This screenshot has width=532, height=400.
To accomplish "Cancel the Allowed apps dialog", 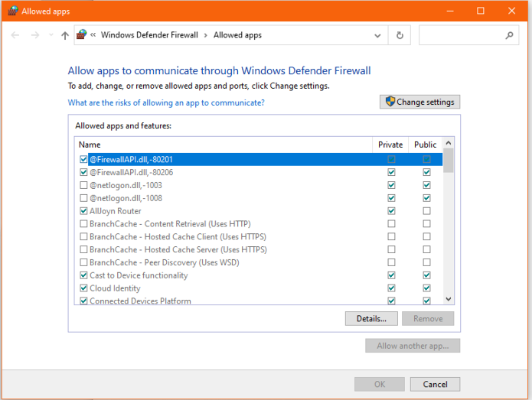I will tap(435, 384).
